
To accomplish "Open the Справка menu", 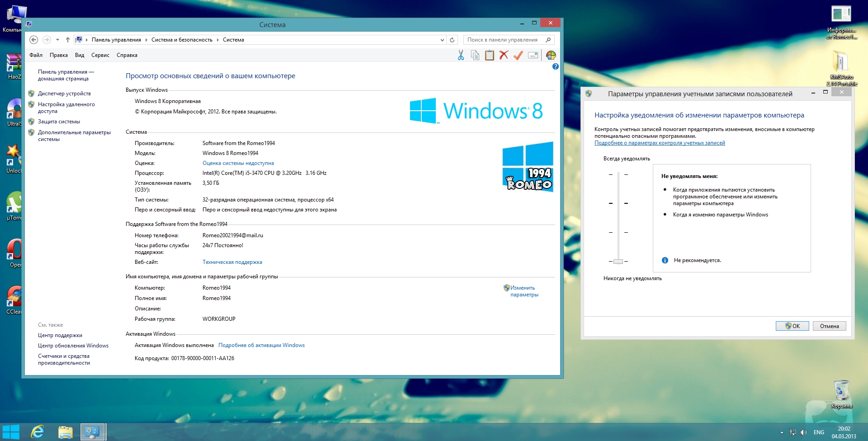I will 127,55.
